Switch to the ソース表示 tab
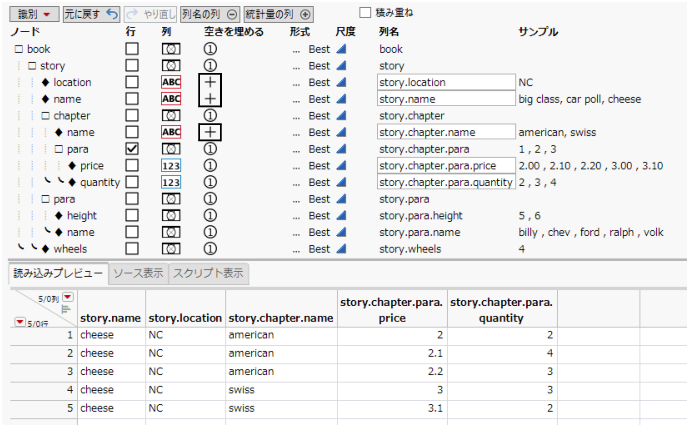 tap(138, 273)
